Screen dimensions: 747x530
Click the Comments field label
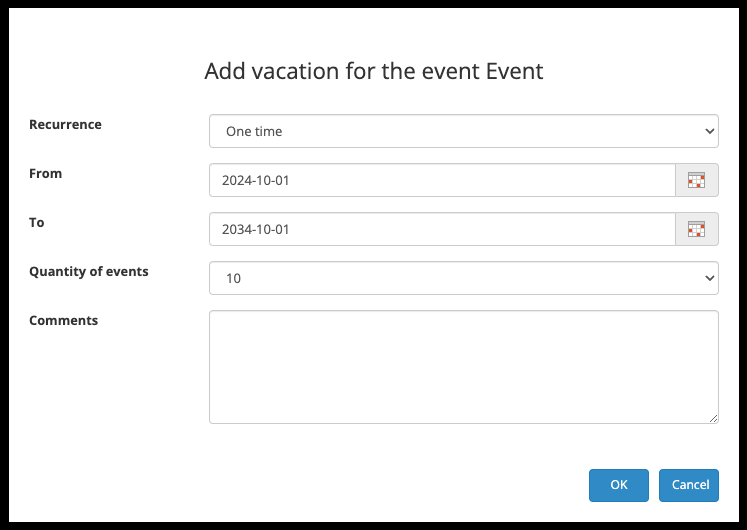64,320
